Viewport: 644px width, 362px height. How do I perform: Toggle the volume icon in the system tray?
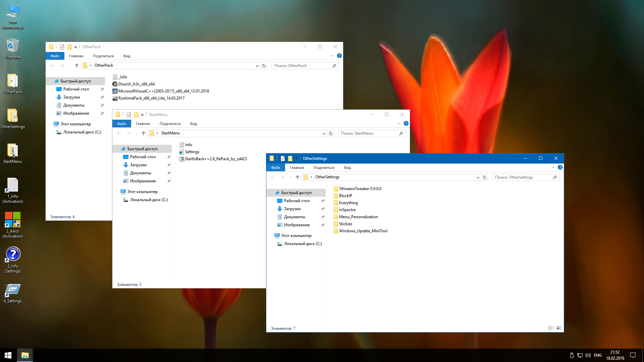(588, 355)
